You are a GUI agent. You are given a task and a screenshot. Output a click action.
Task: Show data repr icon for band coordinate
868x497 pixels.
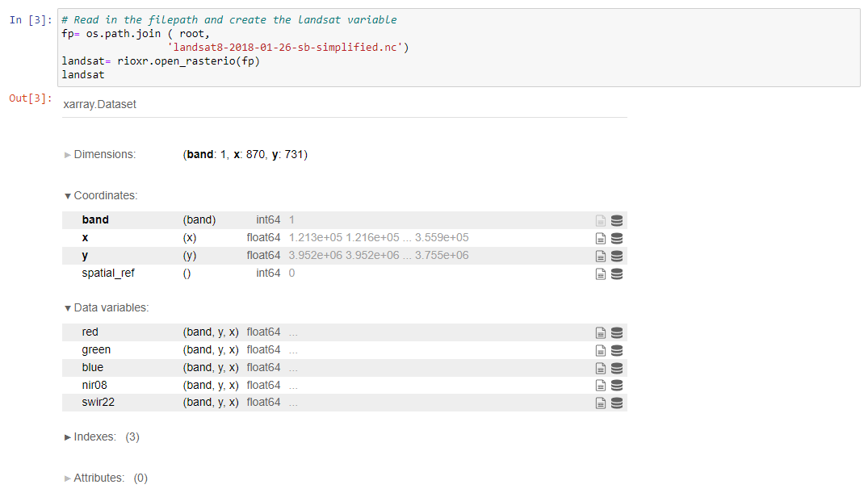click(x=617, y=220)
